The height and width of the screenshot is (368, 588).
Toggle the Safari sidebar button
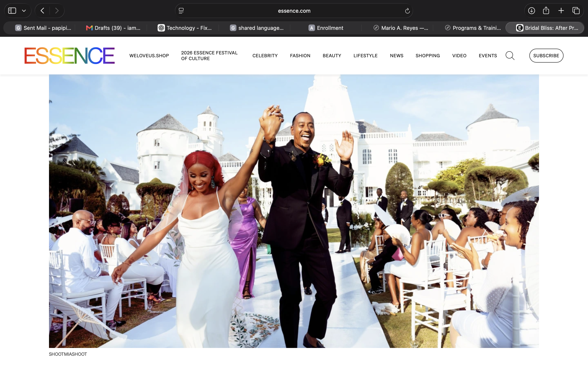coord(12,11)
